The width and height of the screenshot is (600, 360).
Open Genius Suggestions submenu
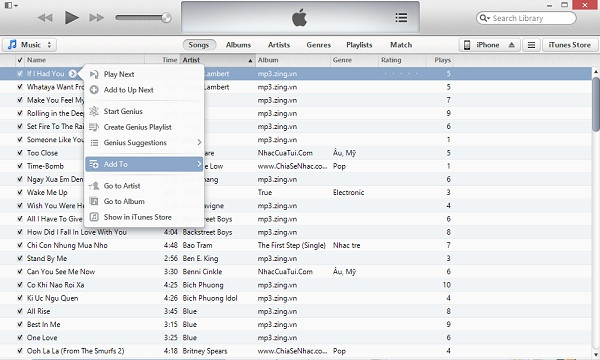coord(144,143)
